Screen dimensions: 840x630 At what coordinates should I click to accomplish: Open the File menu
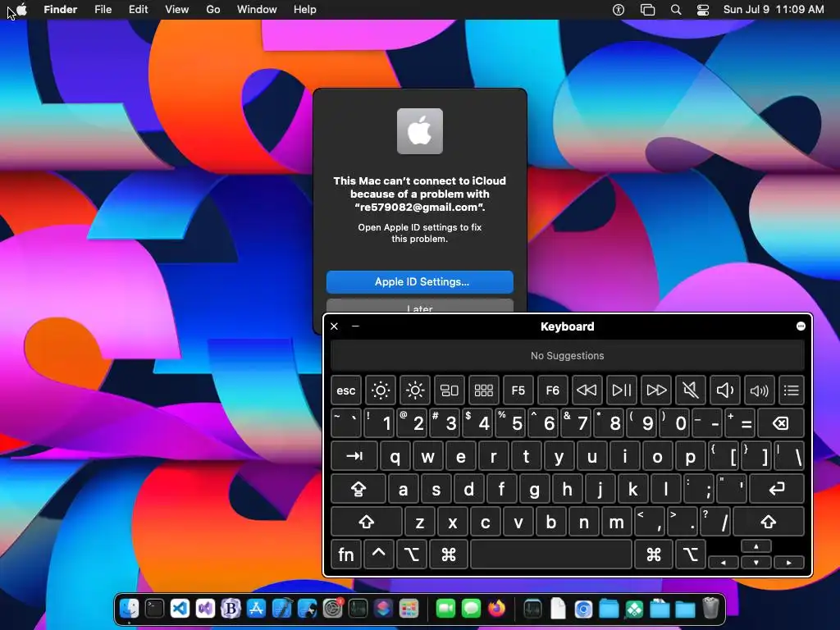pyautogui.click(x=103, y=10)
